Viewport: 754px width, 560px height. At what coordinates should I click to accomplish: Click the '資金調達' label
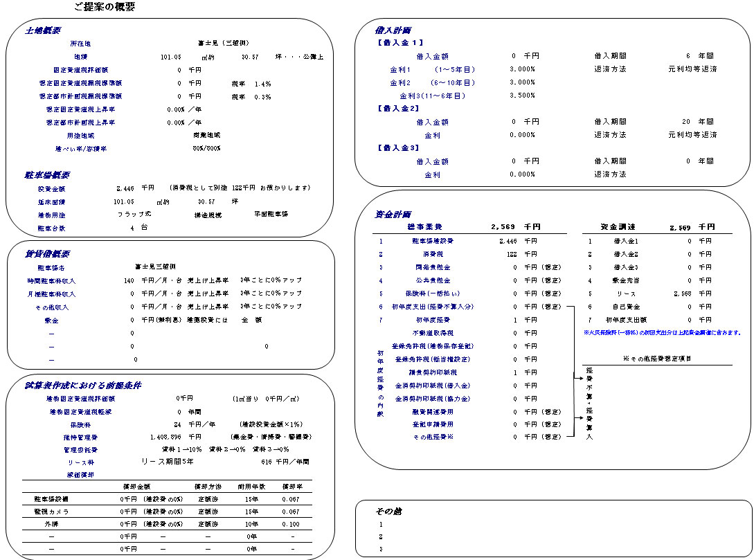(x=618, y=227)
